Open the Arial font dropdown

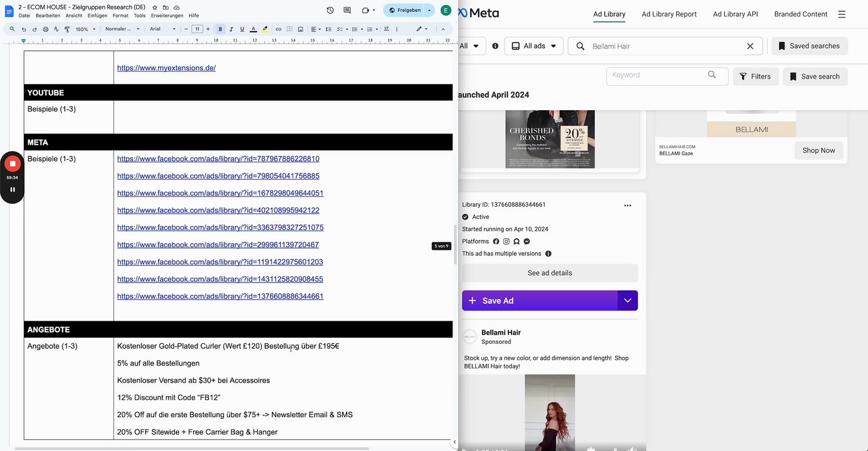[x=163, y=29]
